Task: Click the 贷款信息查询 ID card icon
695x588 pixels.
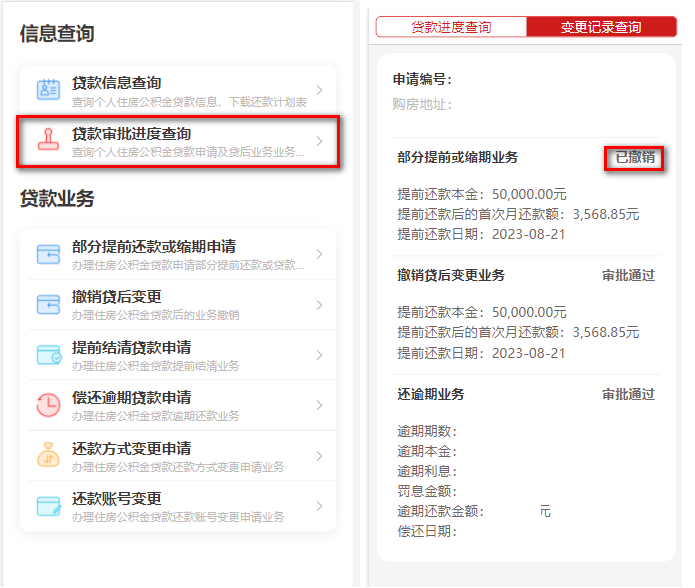Action: click(x=48, y=90)
